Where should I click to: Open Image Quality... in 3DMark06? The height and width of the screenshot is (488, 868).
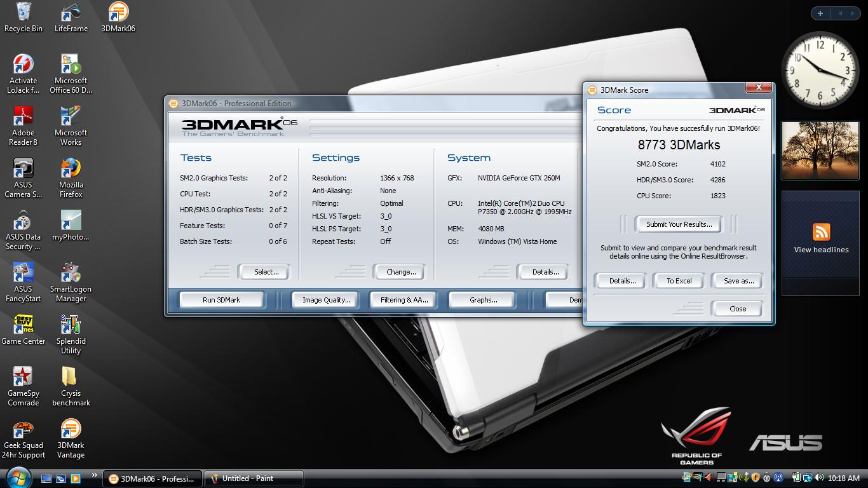(x=326, y=300)
